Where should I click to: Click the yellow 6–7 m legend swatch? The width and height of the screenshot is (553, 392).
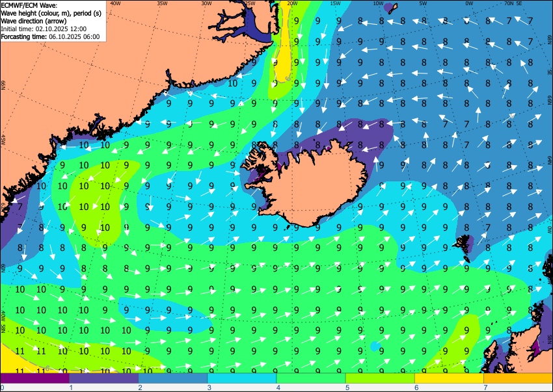coord(450,378)
